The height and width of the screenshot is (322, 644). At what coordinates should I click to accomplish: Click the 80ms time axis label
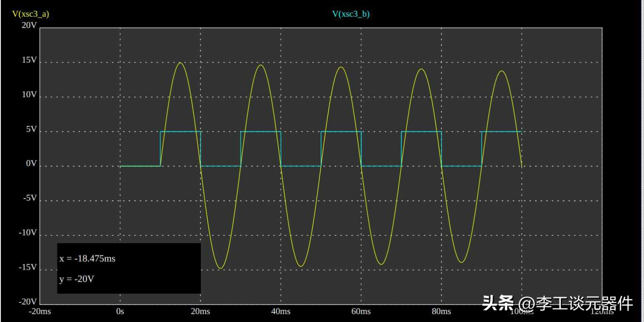441,312
